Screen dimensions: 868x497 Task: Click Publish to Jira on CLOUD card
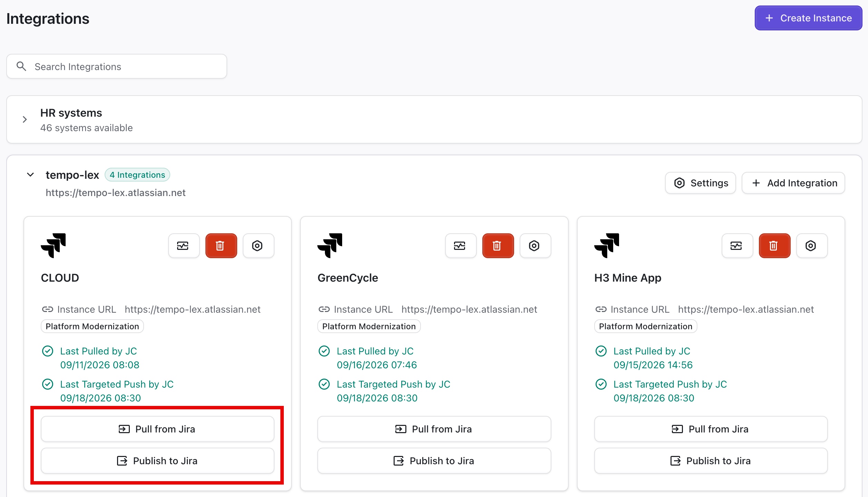click(157, 461)
